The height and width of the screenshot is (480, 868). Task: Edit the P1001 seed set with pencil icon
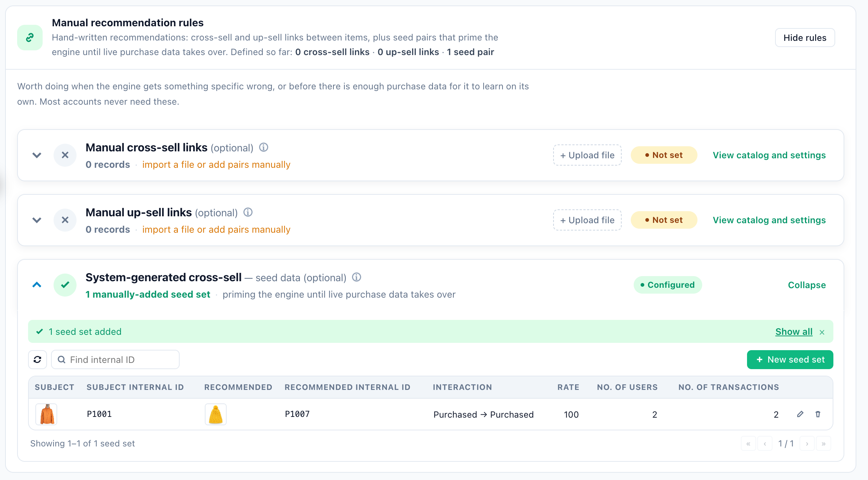tap(800, 414)
